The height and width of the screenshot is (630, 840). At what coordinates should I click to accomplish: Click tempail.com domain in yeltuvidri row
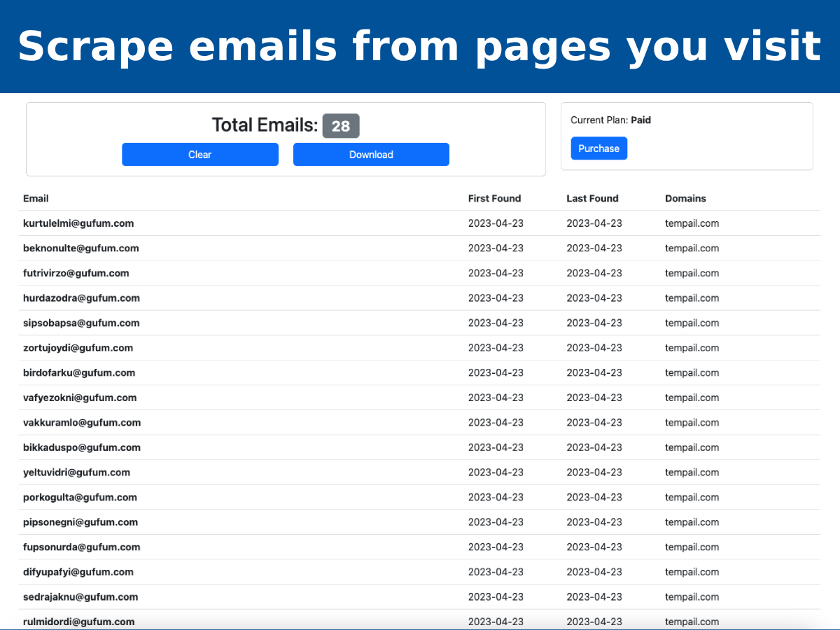[x=692, y=472]
